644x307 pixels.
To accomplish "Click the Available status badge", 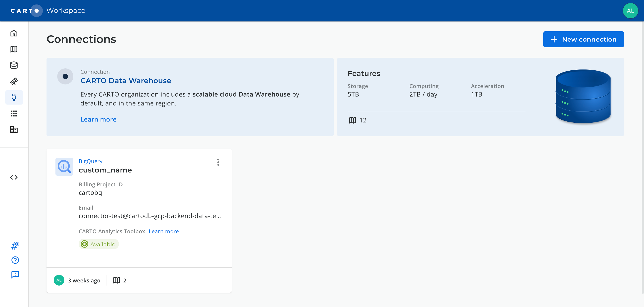I will (99, 244).
